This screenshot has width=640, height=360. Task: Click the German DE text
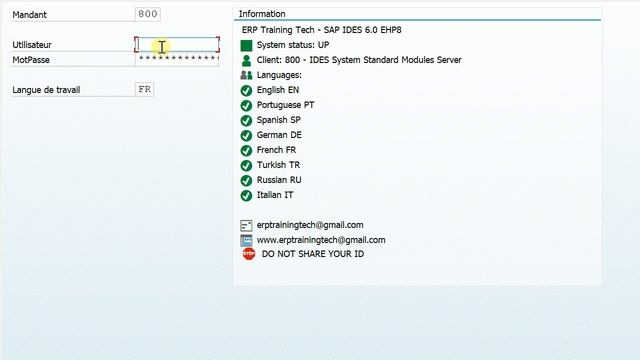tap(279, 135)
